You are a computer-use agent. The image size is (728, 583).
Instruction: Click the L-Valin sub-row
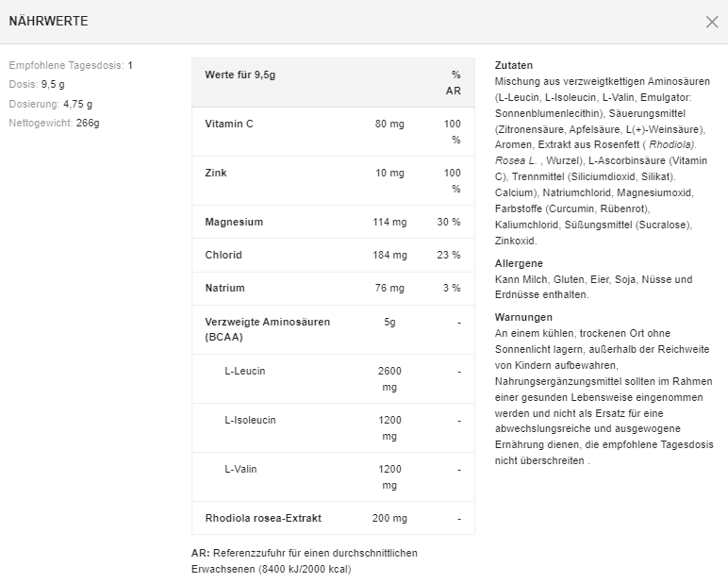point(240,469)
